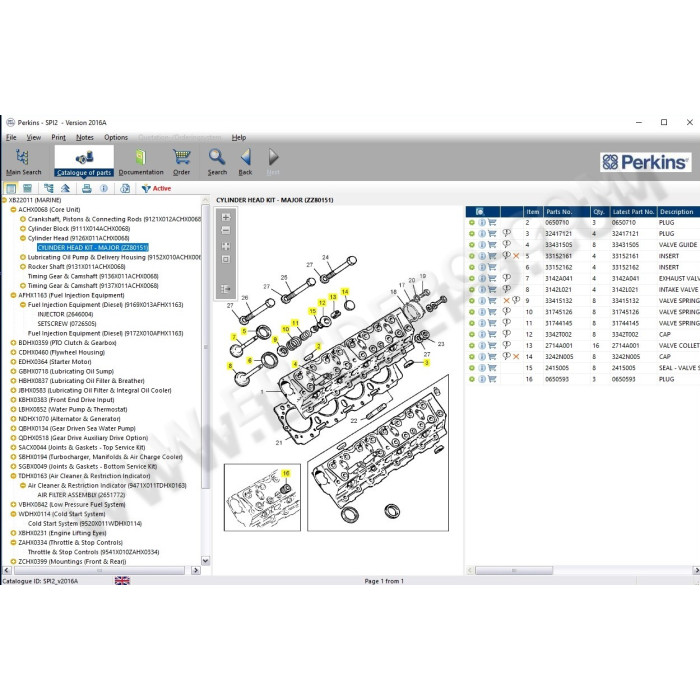Toggle the first panel layout view button
700x700 pixels.
tap(11, 188)
